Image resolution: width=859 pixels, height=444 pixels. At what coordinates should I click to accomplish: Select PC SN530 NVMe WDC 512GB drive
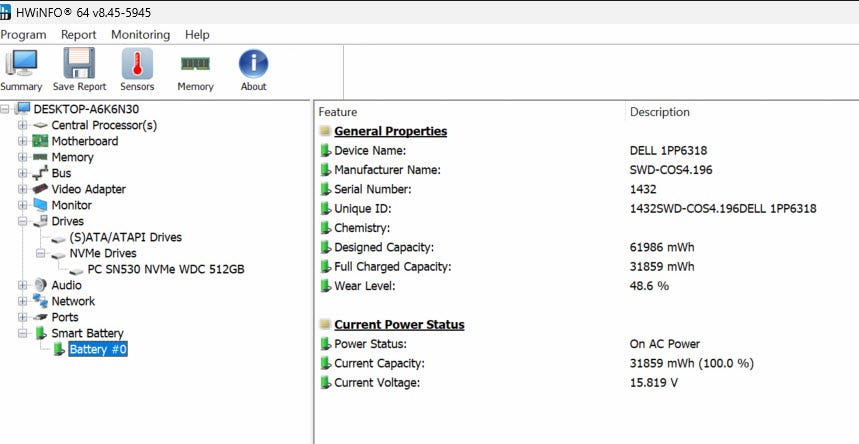point(165,269)
